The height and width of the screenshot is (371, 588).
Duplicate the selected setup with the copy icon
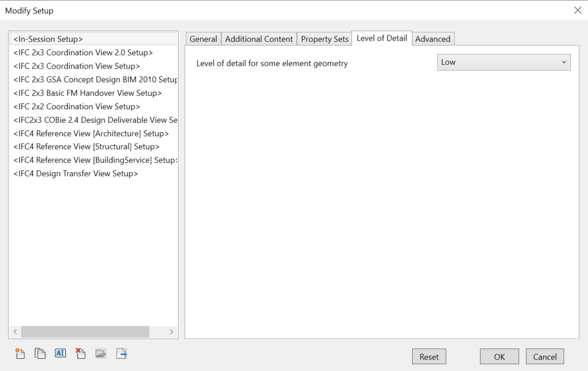(40, 353)
